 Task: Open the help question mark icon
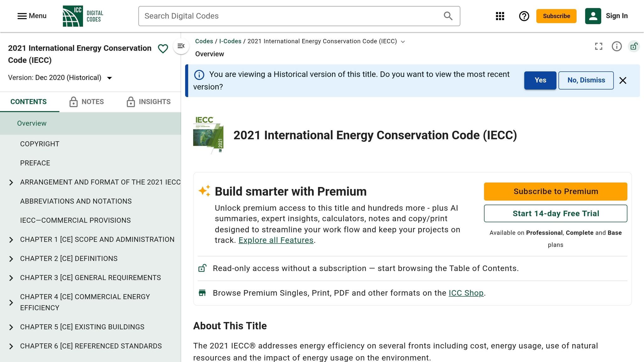coord(524,16)
